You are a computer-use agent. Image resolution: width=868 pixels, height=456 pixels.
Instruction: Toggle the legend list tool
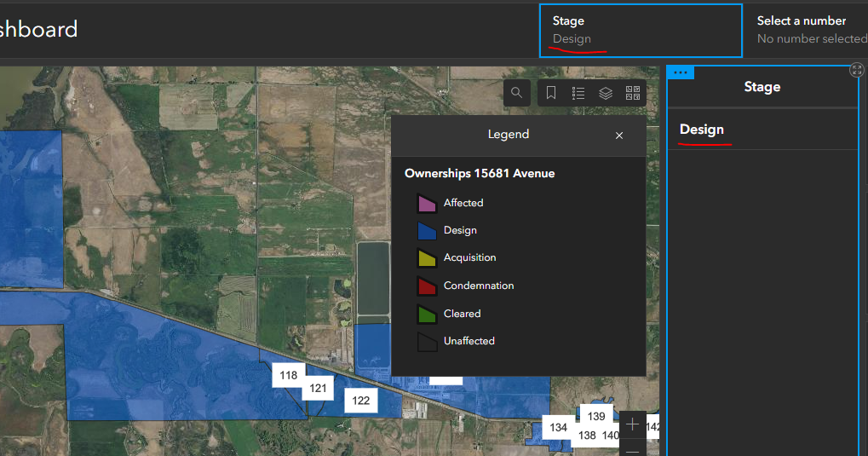click(x=578, y=93)
